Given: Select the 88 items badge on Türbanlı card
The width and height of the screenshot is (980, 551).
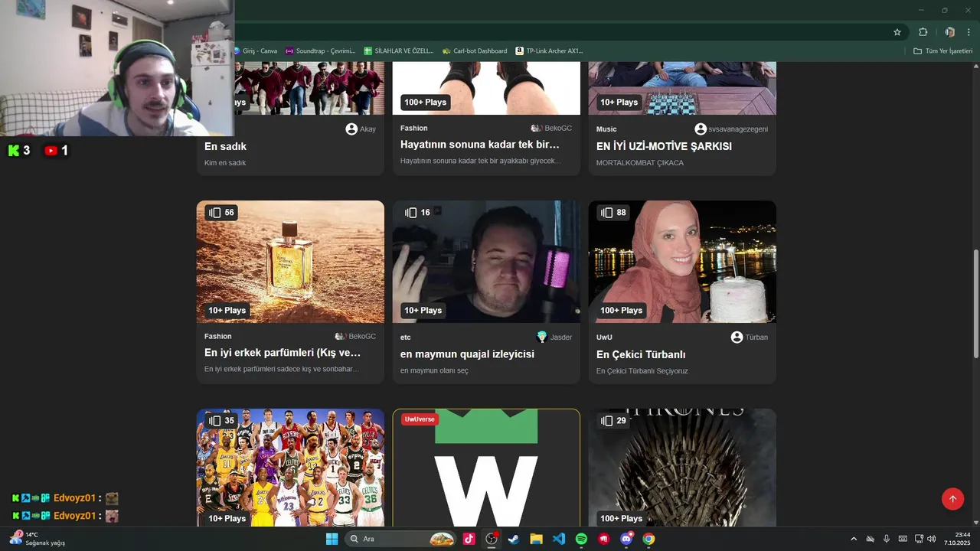Looking at the screenshot, I should click(613, 213).
